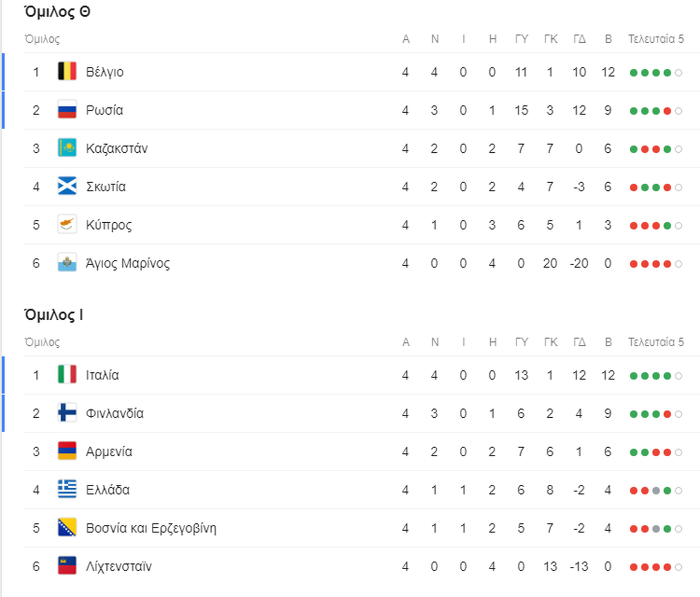
Task: Click the Scotland flag icon
Action: pos(67,186)
